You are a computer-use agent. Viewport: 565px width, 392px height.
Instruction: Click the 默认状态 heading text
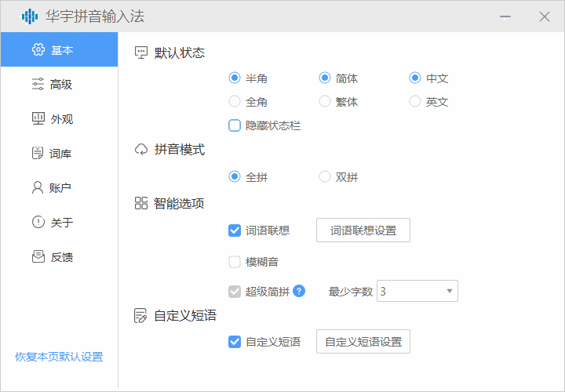pos(180,53)
